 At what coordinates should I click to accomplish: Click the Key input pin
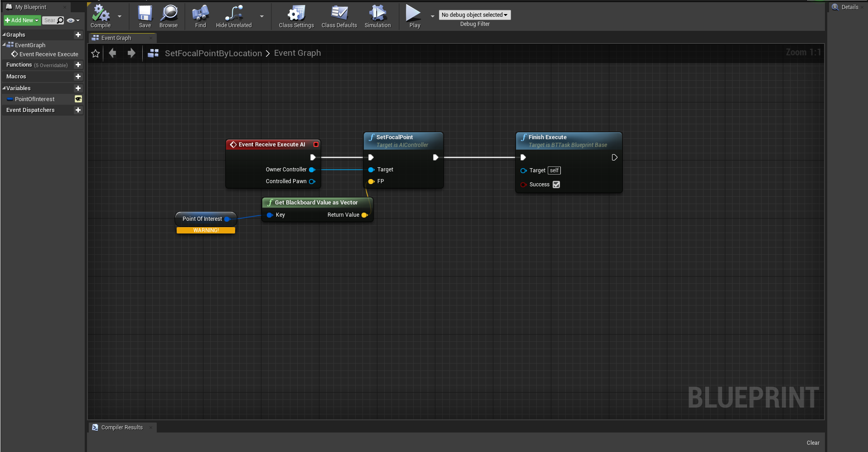click(270, 215)
